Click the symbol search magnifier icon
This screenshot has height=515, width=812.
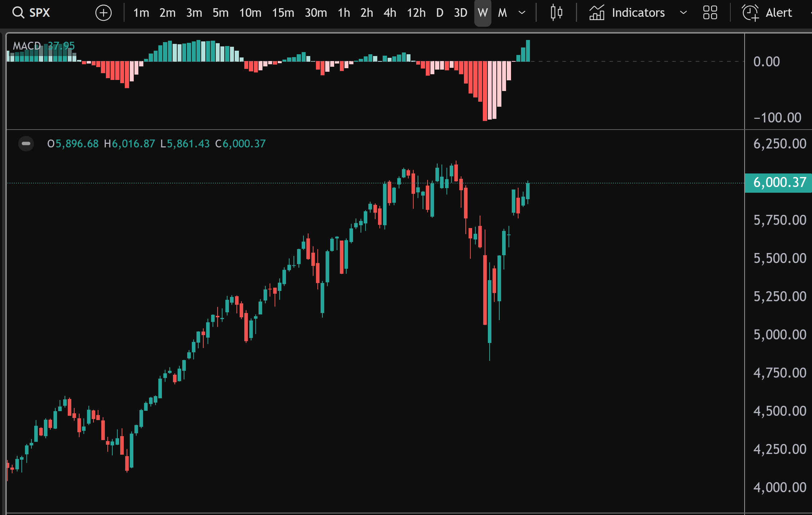(18, 13)
